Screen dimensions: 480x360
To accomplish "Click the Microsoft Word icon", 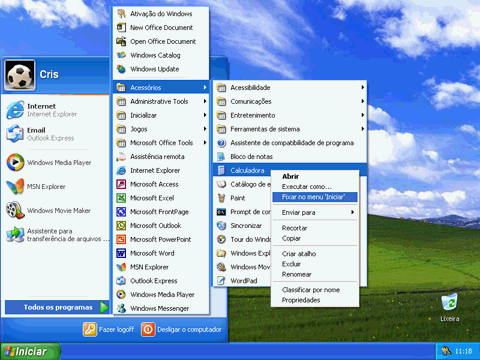I will 121,253.
